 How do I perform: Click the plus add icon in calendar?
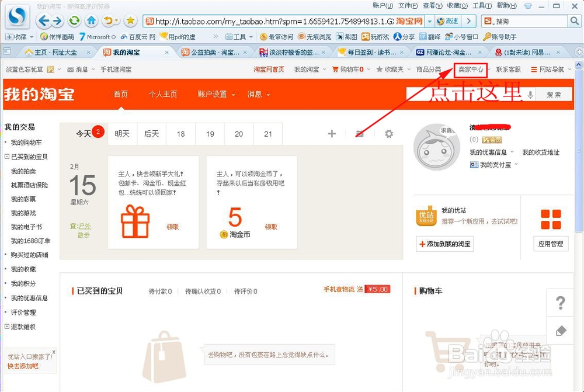pyautogui.click(x=332, y=133)
